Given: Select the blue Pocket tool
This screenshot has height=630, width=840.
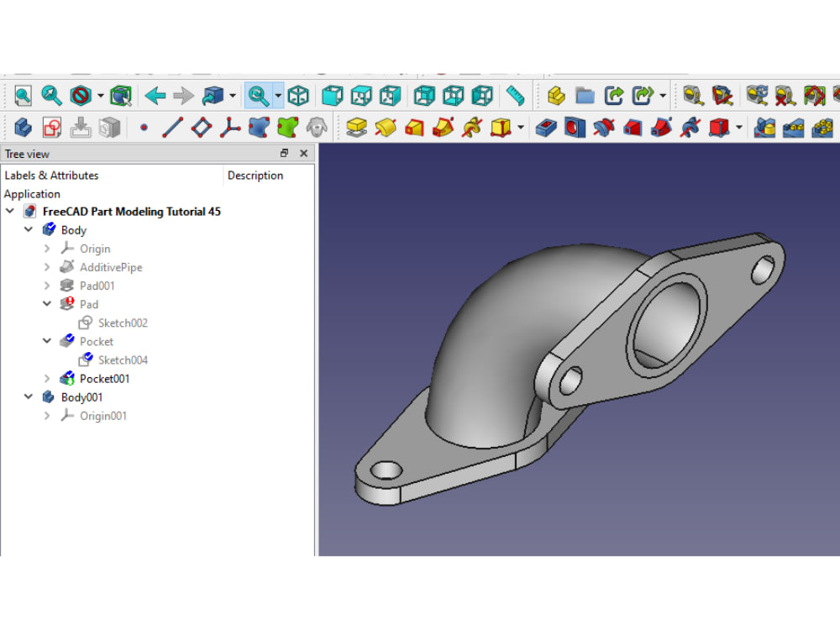Looking at the screenshot, I should [x=545, y=128].
